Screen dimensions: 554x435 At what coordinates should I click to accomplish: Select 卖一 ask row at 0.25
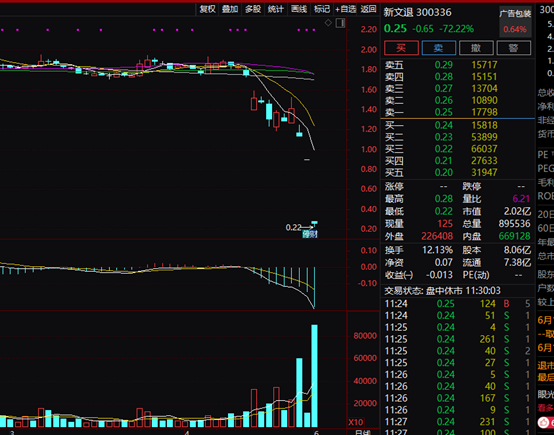coord(458,112)
